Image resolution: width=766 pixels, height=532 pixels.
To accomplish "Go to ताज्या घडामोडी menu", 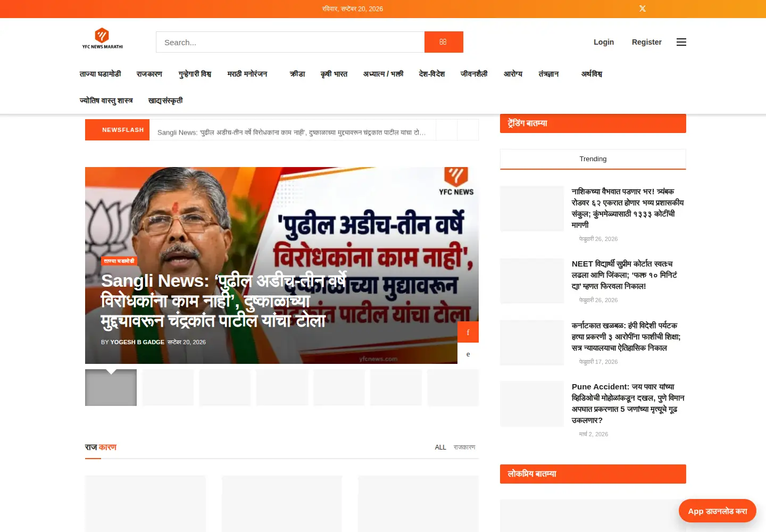I will pyautogui.click(x=101, y=74).
